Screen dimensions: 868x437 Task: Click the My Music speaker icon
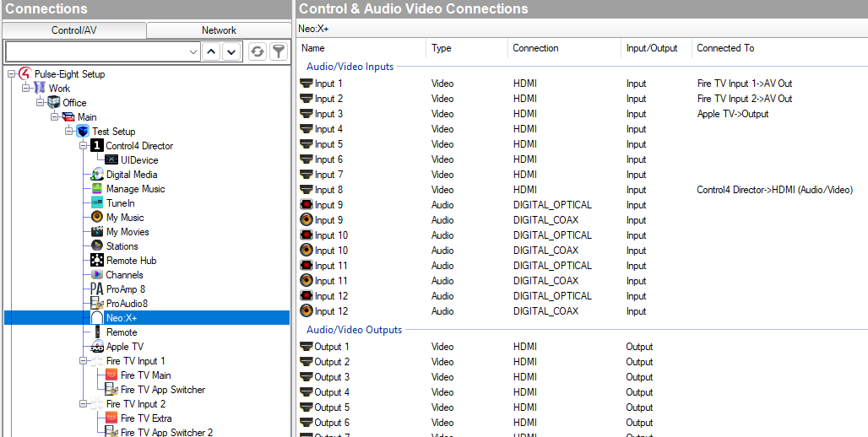[97, 218]
